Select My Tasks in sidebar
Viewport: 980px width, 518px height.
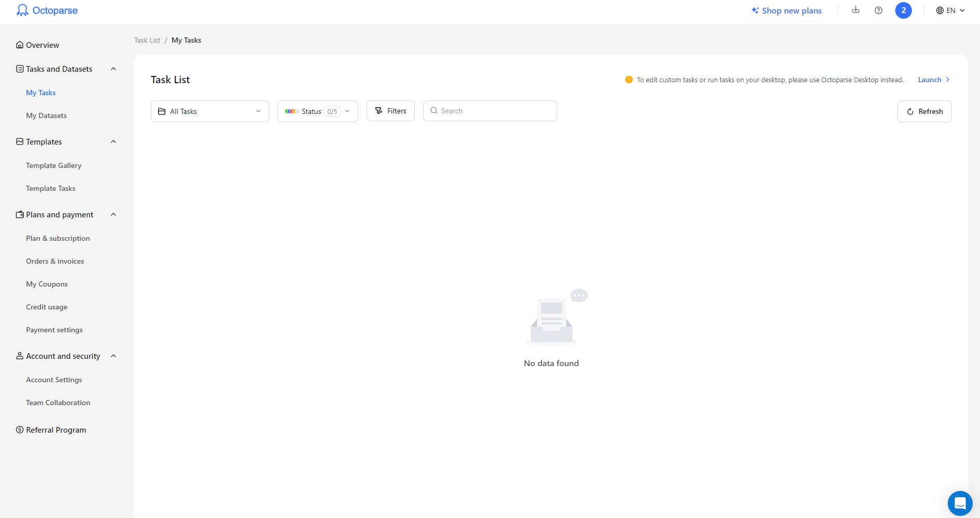point(41,93)
